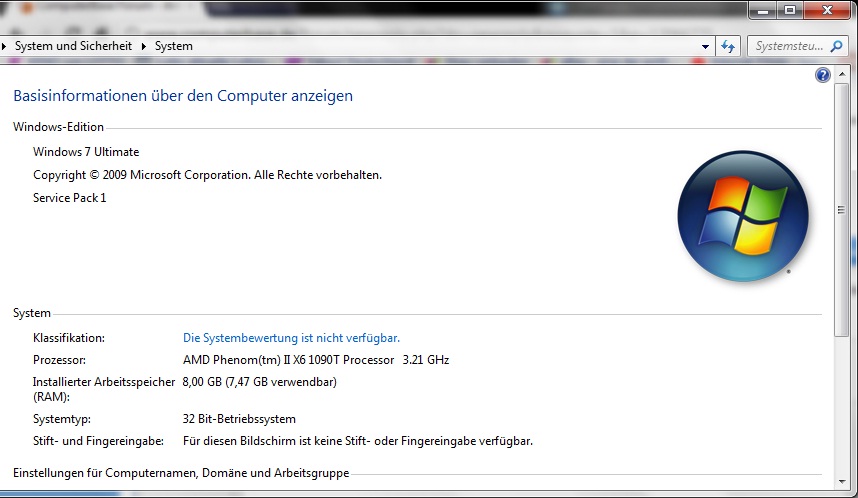
Task: Maximize the System window
Action: [x=790, y=10]
